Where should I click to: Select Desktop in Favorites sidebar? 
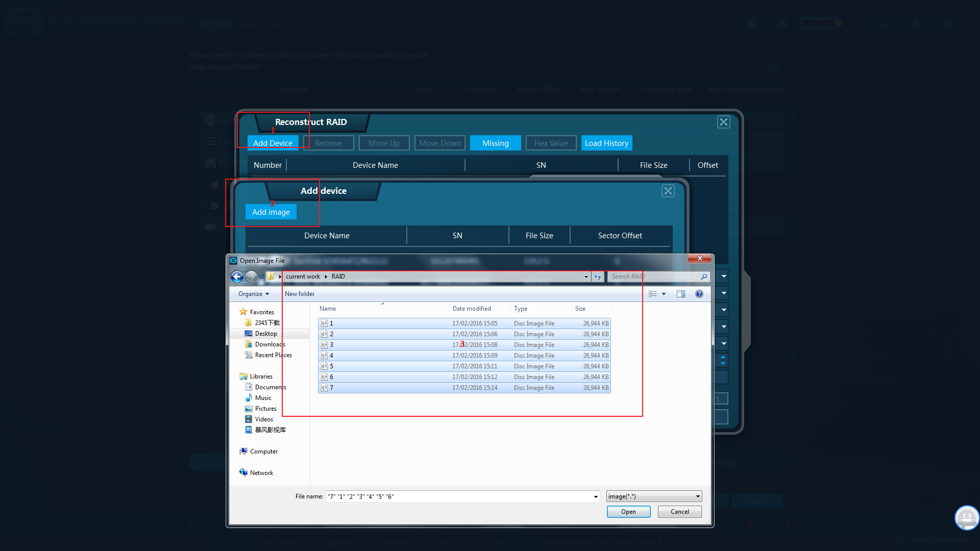(266, 334)
